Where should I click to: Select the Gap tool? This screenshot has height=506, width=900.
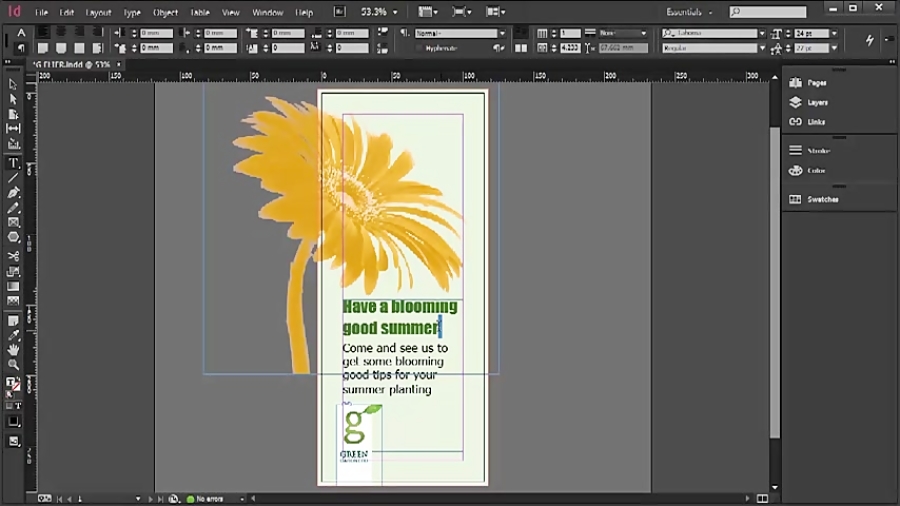click(x=13, y=129)
